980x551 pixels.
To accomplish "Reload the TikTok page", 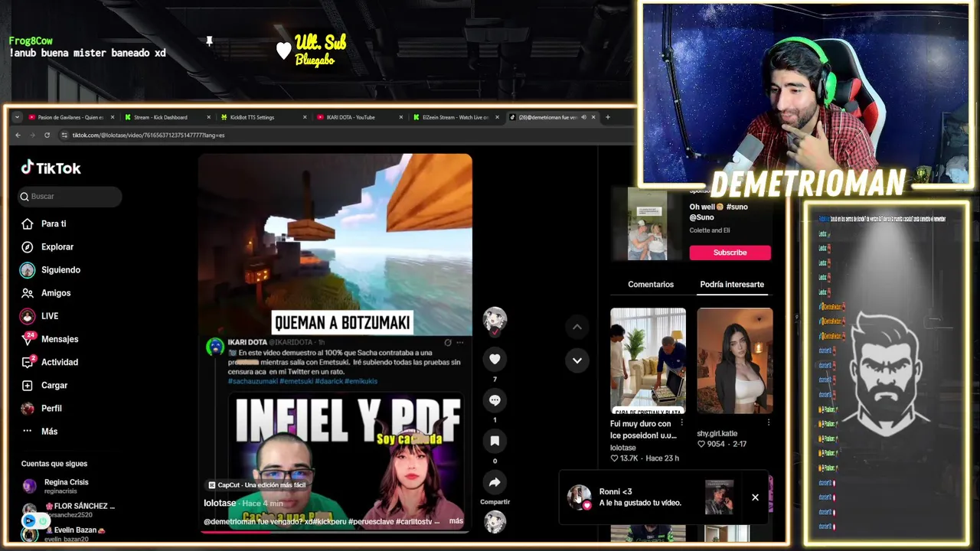I will tap(47, 135).
